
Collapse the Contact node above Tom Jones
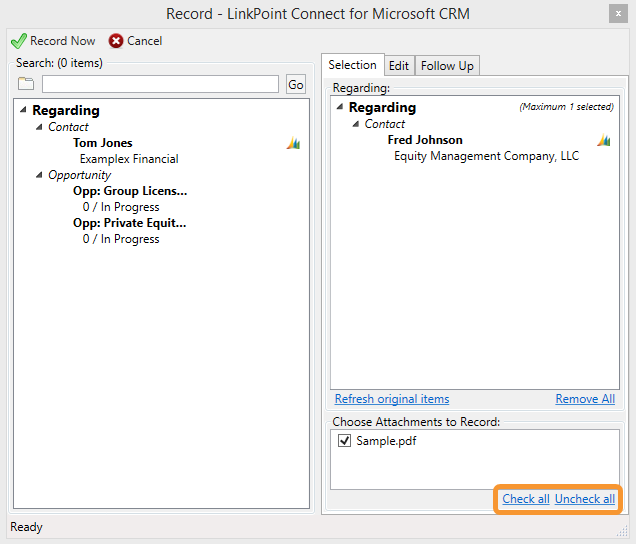[39, 127]
